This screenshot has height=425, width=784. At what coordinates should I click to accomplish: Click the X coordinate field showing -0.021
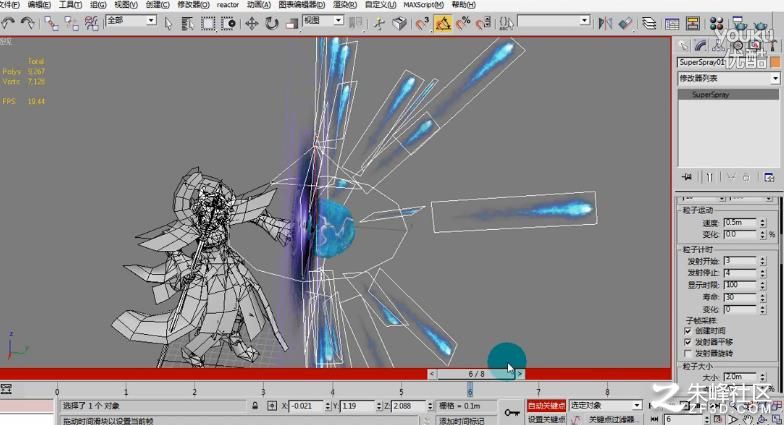[x=306, y=406]
